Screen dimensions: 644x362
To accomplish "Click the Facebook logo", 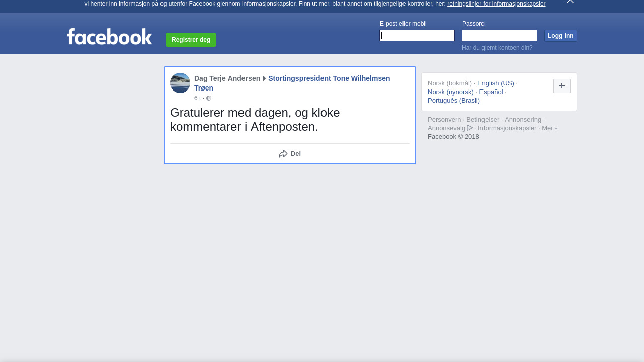I will (x=109, y=37).
